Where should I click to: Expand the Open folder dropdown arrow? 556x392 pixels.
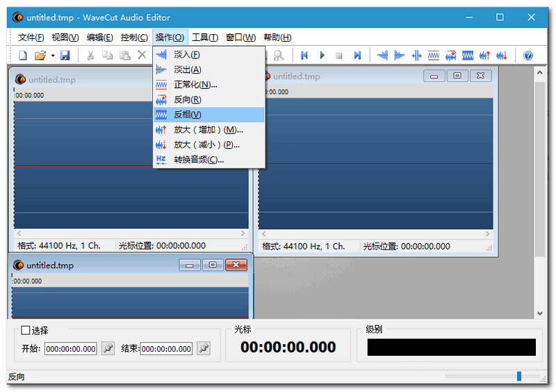click(53, 56)
